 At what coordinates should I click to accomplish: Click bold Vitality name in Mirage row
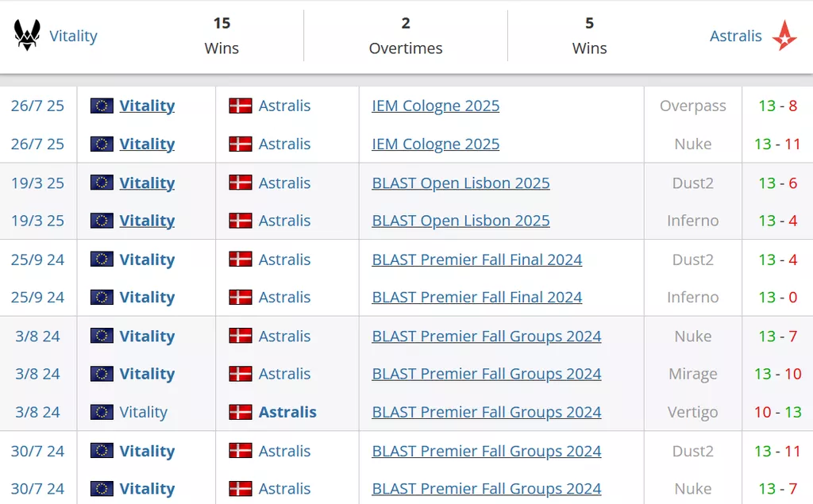(x=147, y=374)
